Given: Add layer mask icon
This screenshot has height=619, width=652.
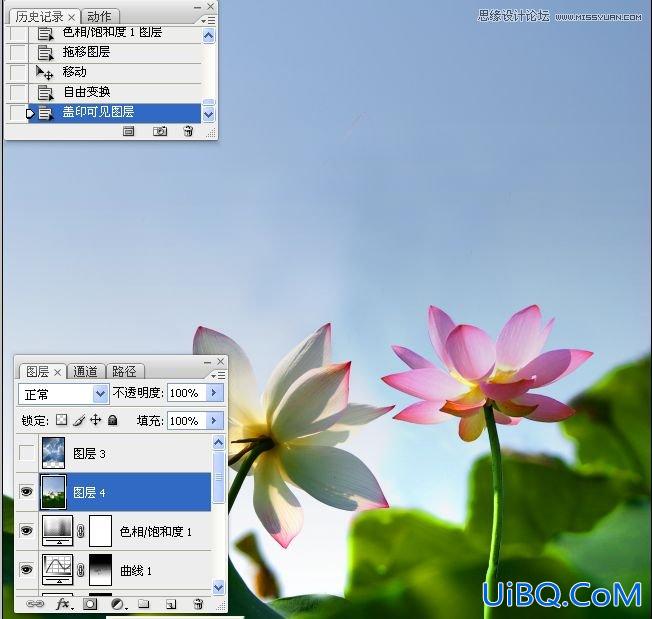Looking at the screenshot, I should click(90, 604).
